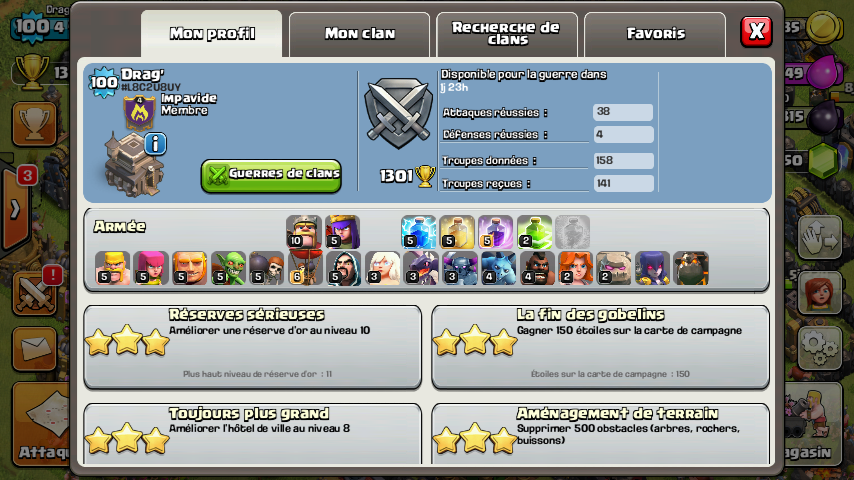The image size is (854, 480).
Task: Select the goblin troop icon
Action: click(x=228, y=268)
